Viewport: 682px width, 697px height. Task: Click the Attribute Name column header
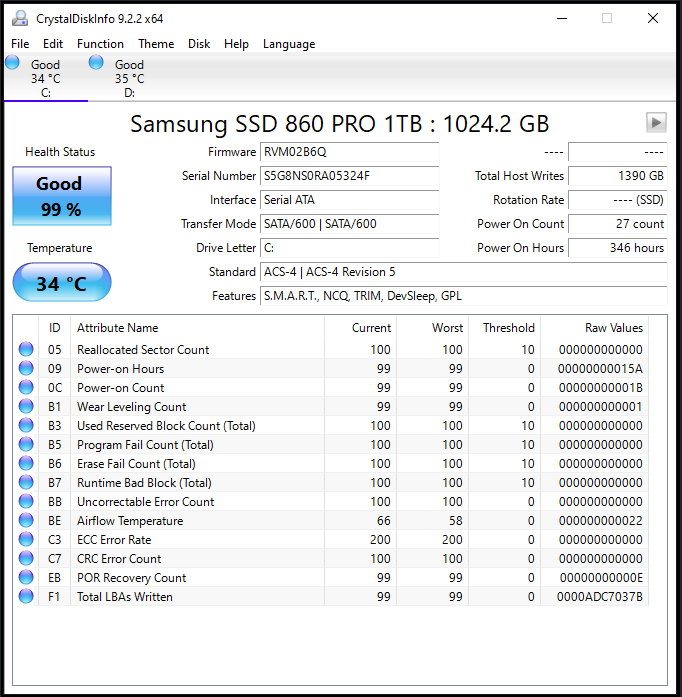[197, 328]
